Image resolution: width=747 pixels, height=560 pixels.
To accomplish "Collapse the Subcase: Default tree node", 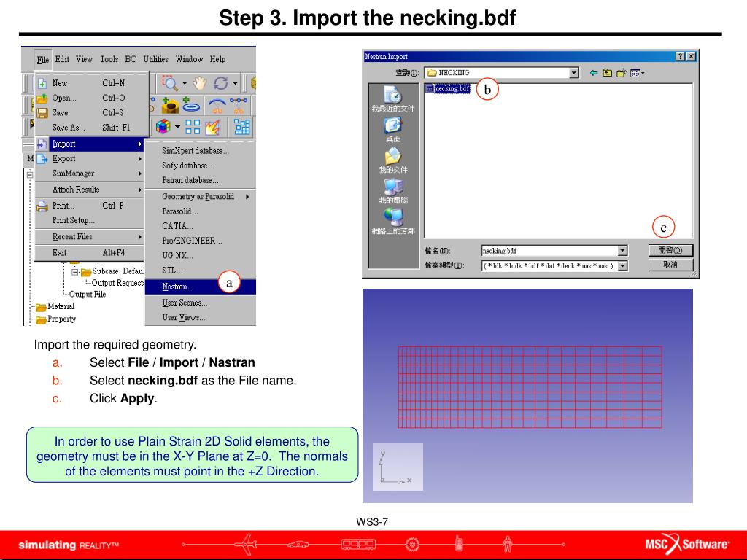I will coord(75,271).
